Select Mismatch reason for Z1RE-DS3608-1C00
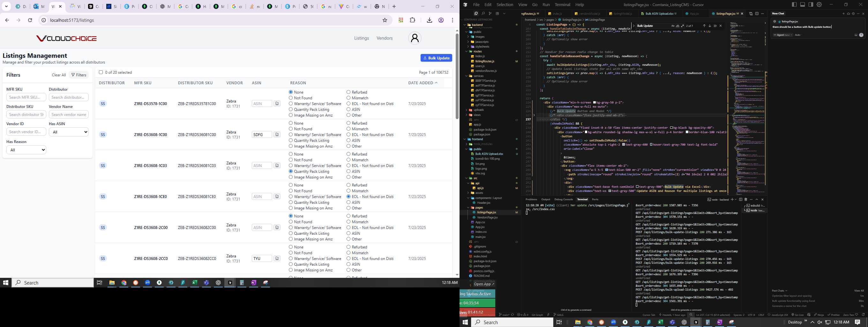Screen dimensions: 868x327 (x=348, y=129)
